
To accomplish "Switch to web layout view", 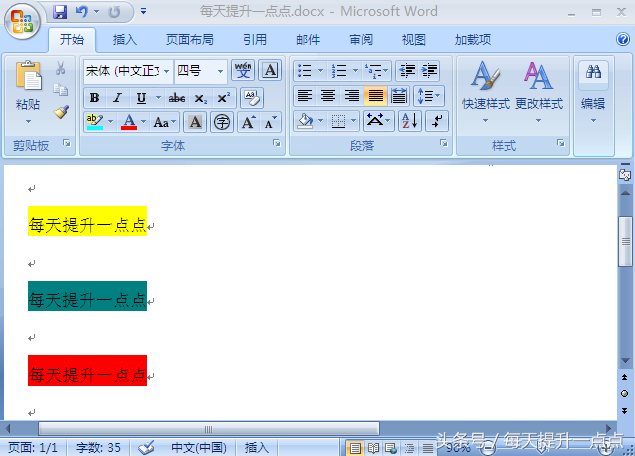I will [x=391, y=448].
